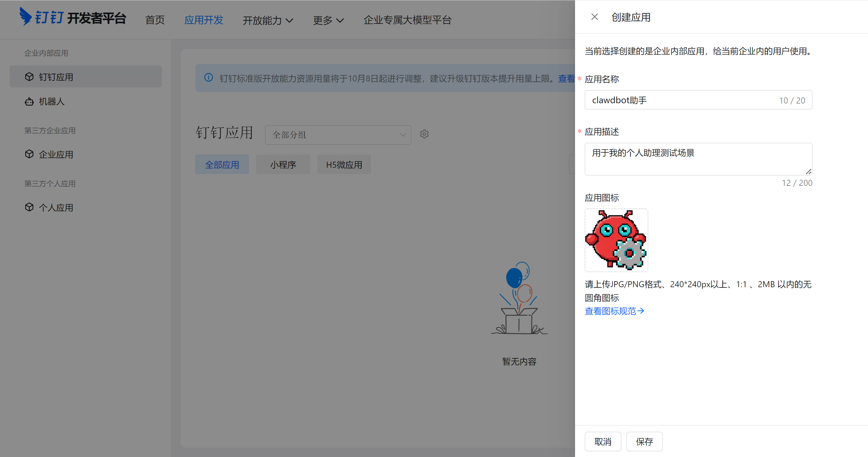This screenshot has height=457, width=868.
Task: Expand the 开放能力 menu
Action: 268,20
